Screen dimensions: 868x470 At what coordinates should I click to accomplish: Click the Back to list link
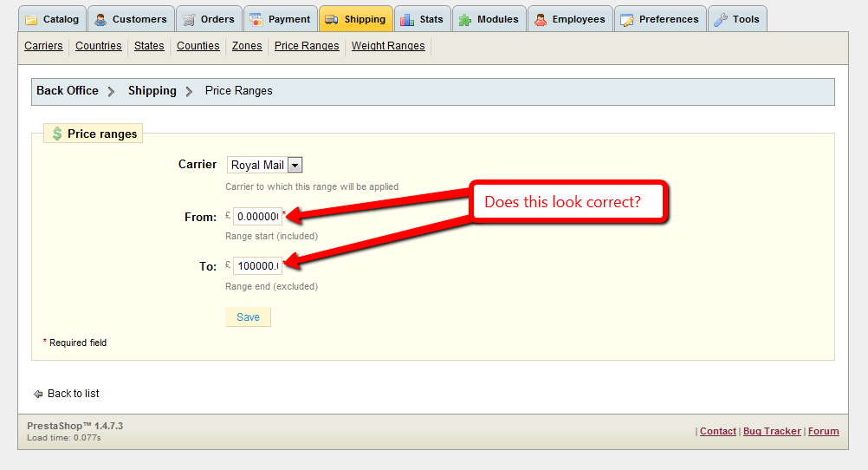(x=73, y=394)
